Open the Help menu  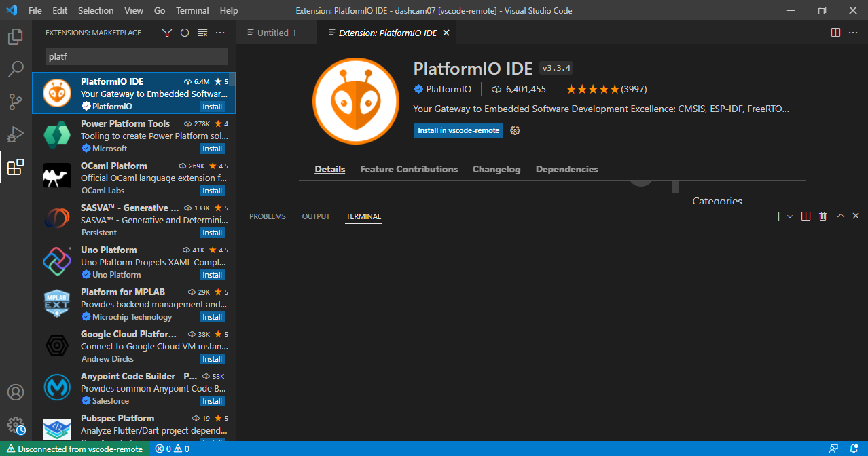[229, 10]
